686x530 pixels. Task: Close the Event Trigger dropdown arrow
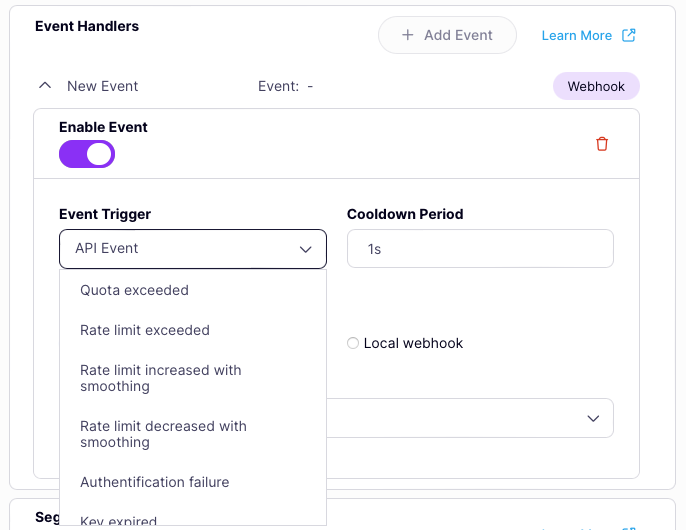coord(306,249)
